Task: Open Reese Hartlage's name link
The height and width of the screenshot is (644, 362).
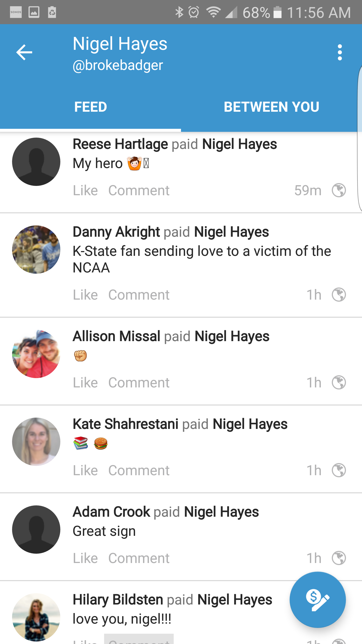Action: click(x=120, y=144)
